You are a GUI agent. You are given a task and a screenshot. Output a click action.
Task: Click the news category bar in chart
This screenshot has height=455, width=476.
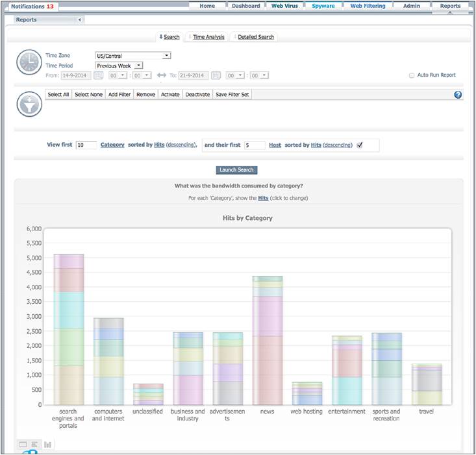click(268, 340)
